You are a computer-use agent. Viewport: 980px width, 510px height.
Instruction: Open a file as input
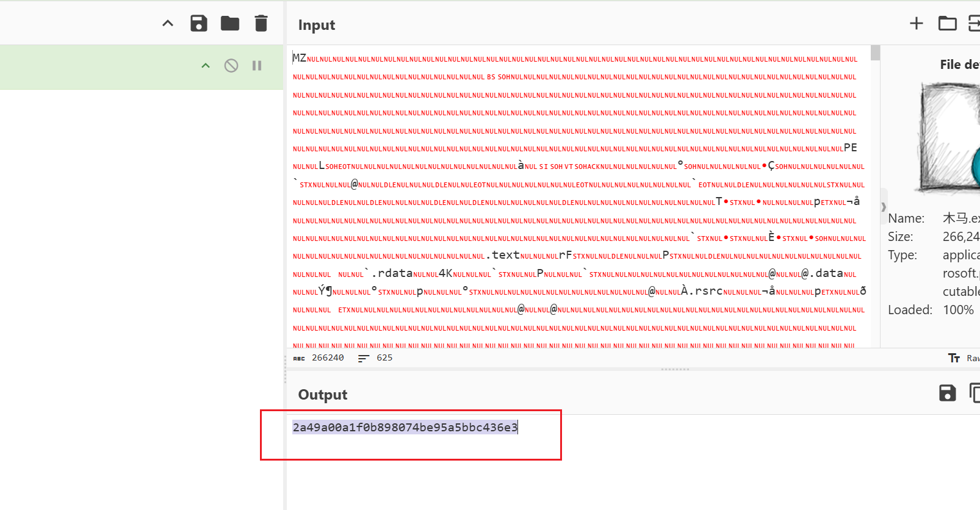click(974, 24)
